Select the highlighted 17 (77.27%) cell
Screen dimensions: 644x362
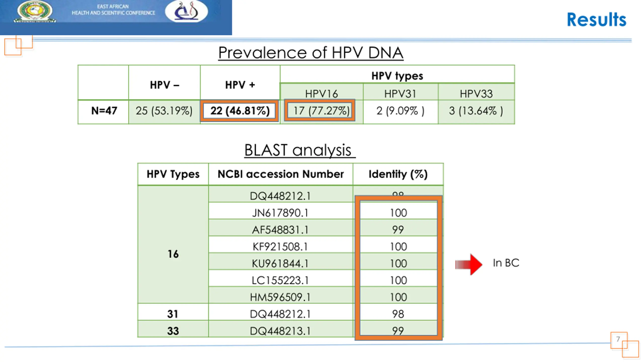320,111
